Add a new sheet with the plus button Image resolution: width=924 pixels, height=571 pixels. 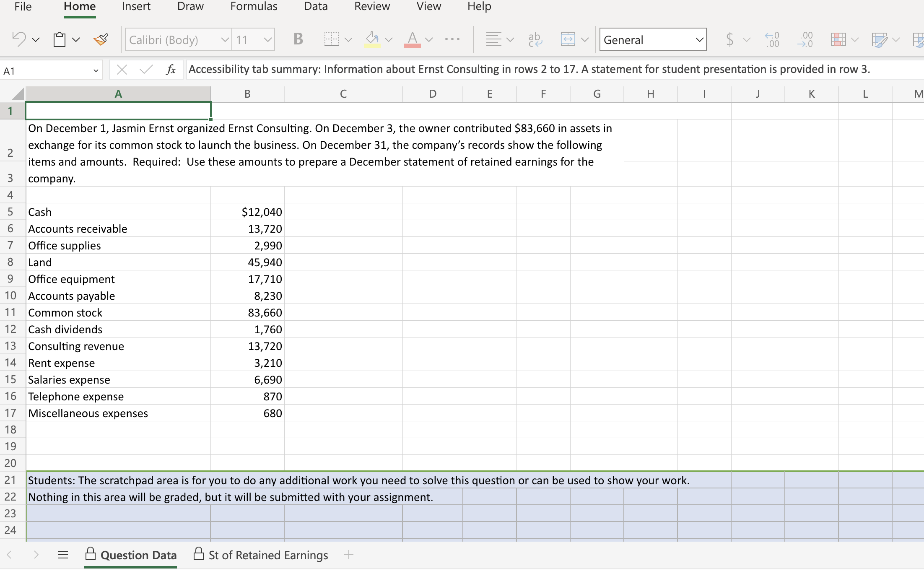(349, 555)
